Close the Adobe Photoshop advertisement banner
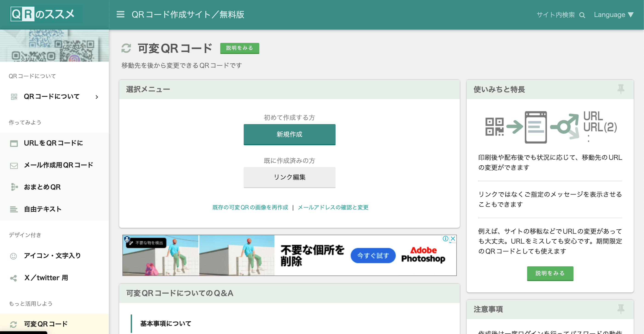 (453, 238)
